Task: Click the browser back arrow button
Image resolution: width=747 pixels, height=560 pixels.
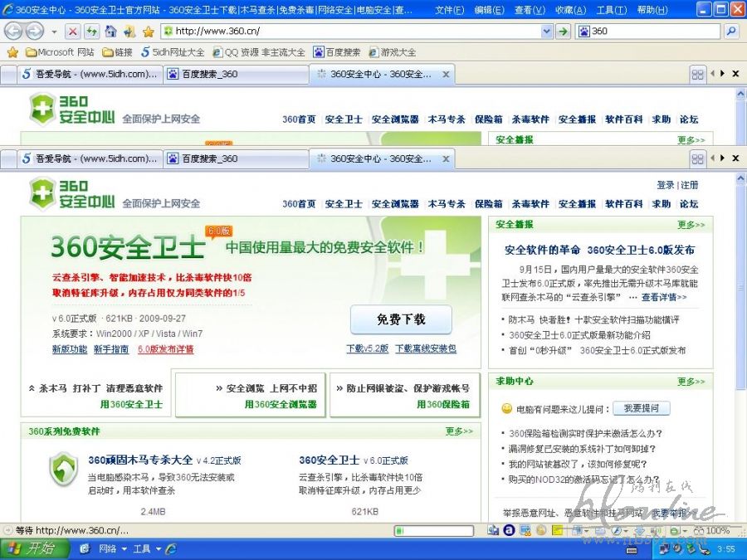Action: (13, 32)
